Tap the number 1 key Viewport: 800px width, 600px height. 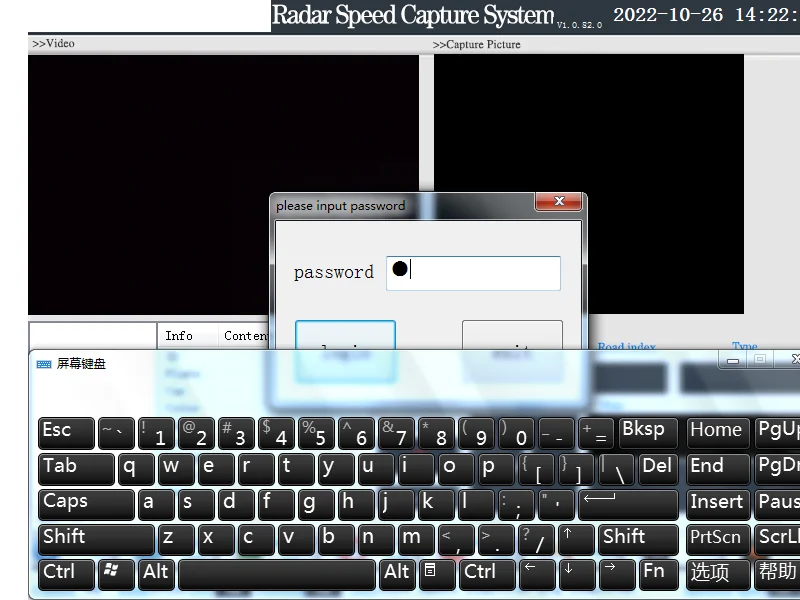[x=156, y=433]
